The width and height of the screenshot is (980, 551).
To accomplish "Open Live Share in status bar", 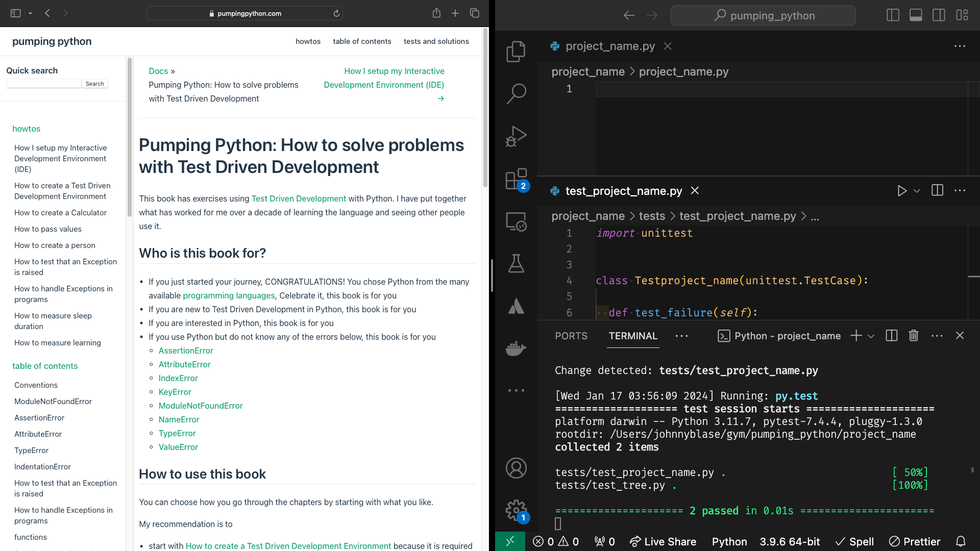I will coord(663,541).
